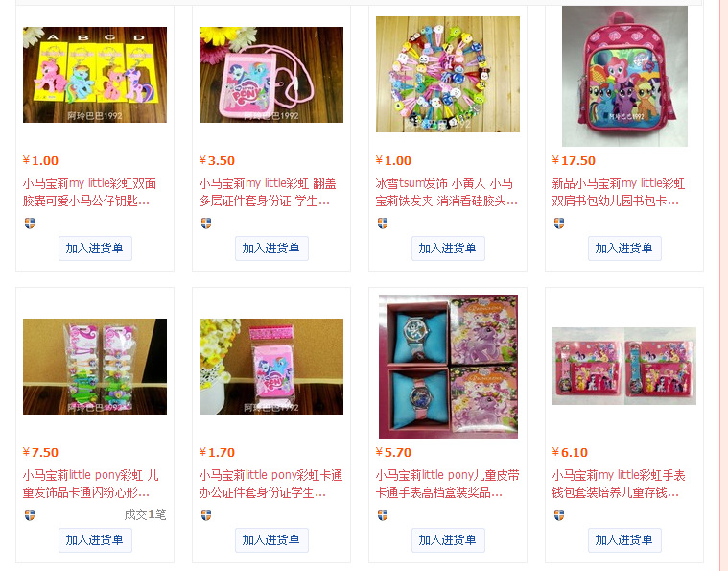Add ¥1.00 pony keychain to purchase list
This screenshot has width=728, height=571.
pos(95,249)
